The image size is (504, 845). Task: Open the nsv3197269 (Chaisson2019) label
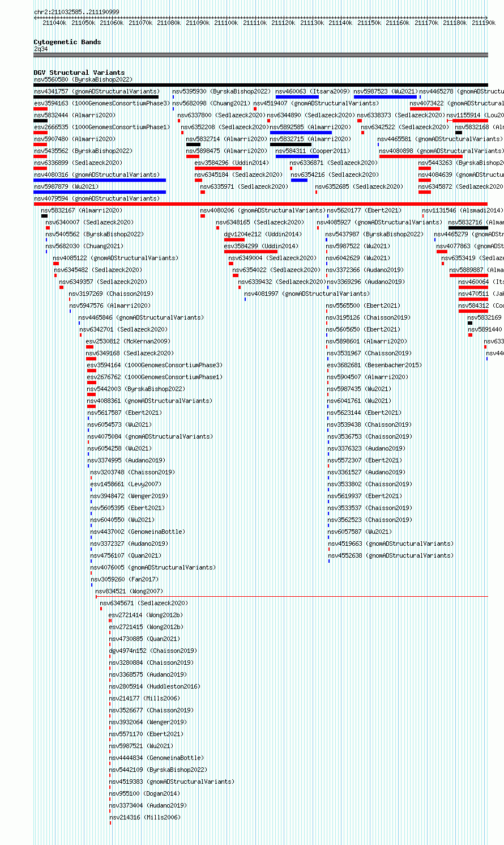[x=111, y=294]
